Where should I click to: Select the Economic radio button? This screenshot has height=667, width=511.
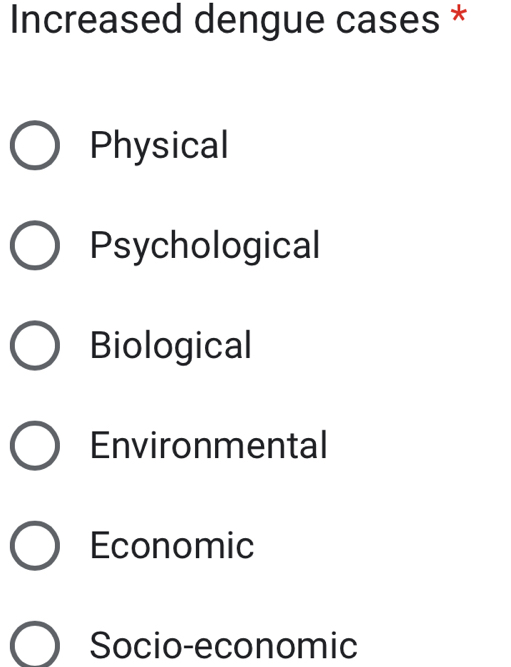(35, 546)
